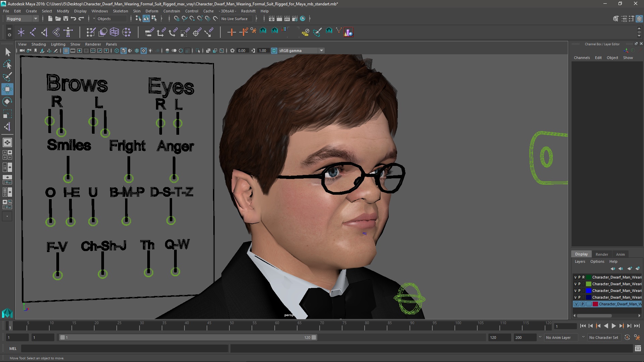Activate the Rotate tool in the toolbox
Viewport: 644px width, 362px height.
tap(7, 102)
